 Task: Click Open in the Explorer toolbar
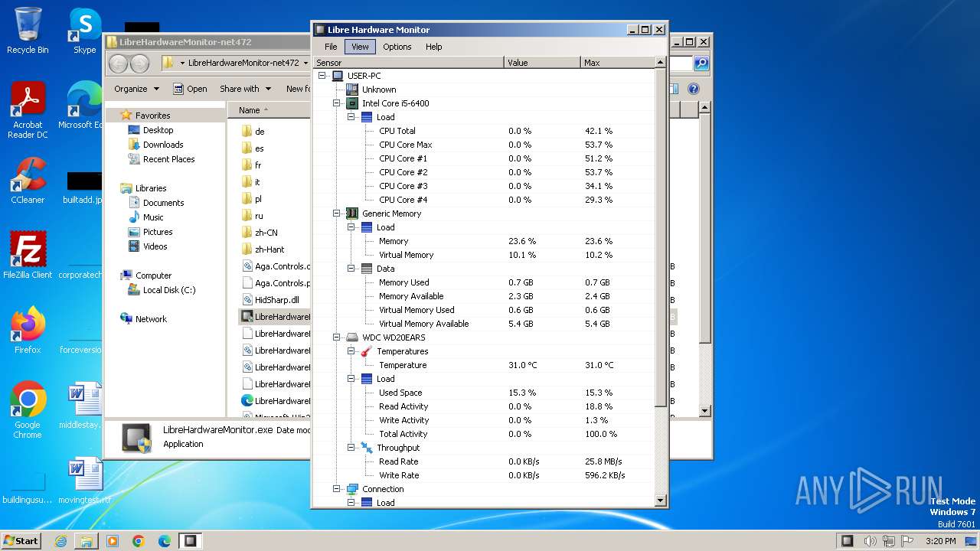point(190,89)
